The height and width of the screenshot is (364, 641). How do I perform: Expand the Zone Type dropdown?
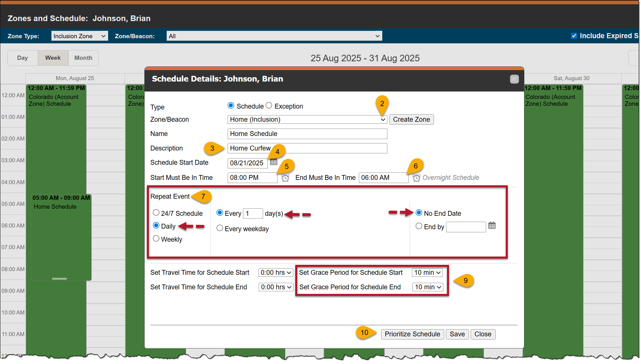click(80, 36)
